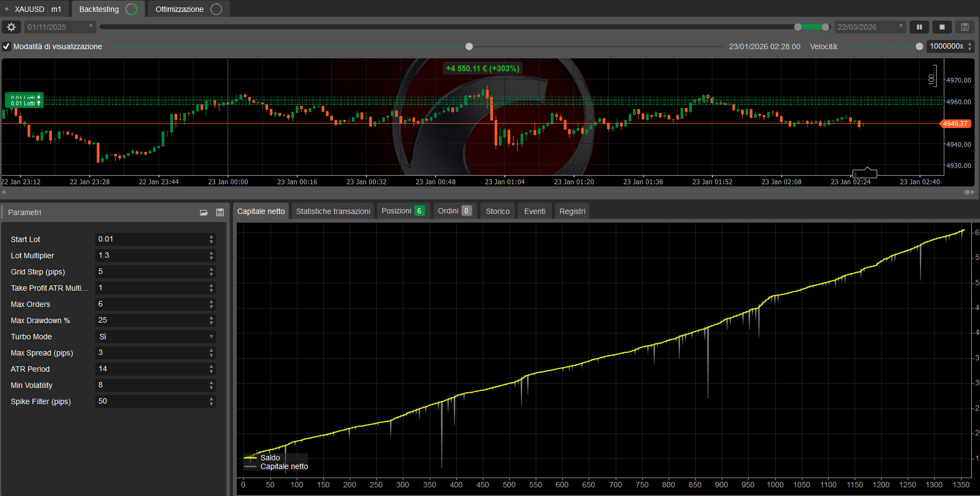Switch to Statistiche transazioni tab
Screen dimensions: 980x496
click(333, 211)
